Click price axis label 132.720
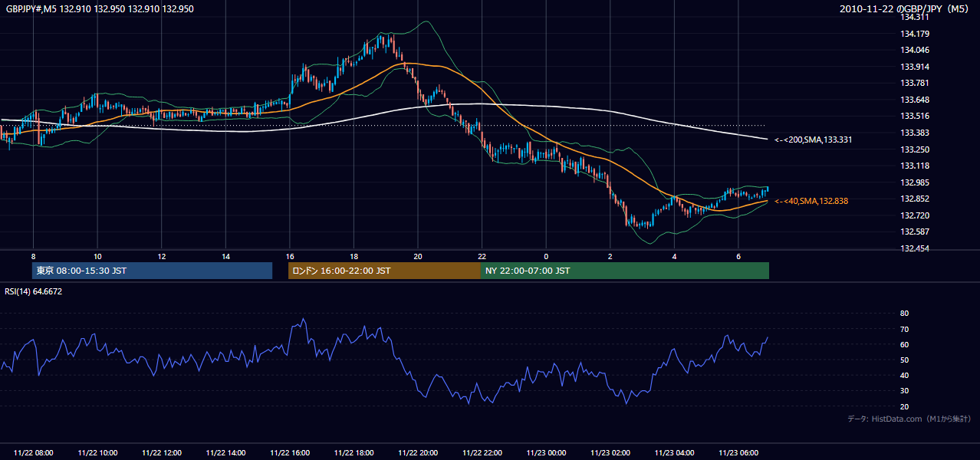The image size is (980, 460). (x=916, y=215)
